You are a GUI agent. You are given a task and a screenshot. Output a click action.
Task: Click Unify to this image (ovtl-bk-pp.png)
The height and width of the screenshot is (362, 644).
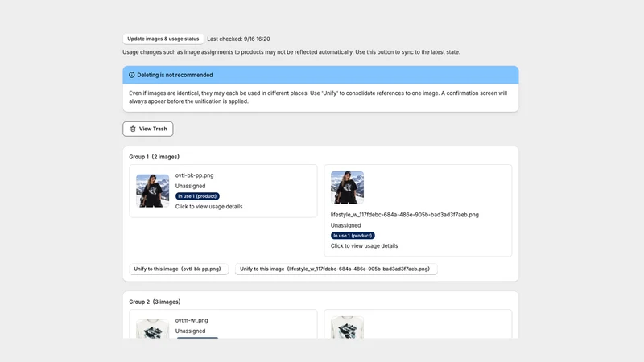[178, 269]
